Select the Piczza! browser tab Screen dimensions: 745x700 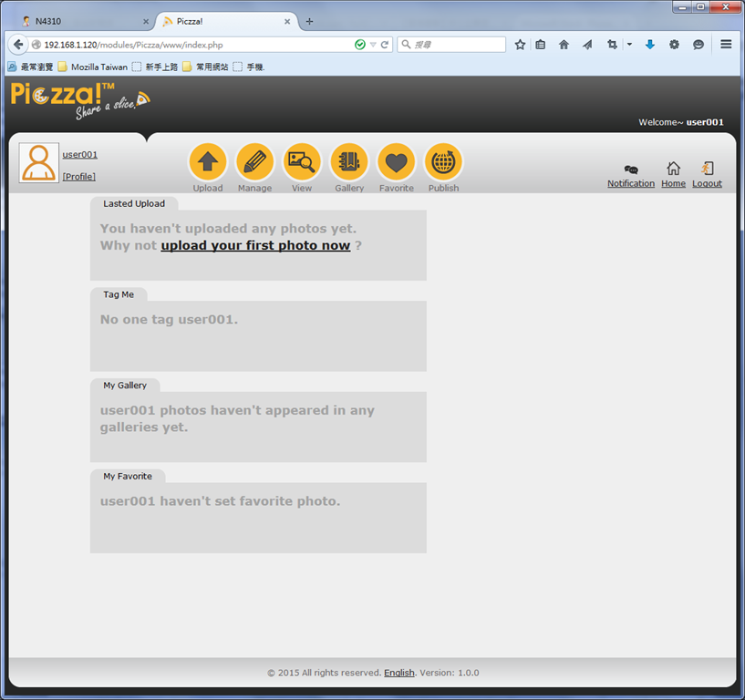click(225, 21)
